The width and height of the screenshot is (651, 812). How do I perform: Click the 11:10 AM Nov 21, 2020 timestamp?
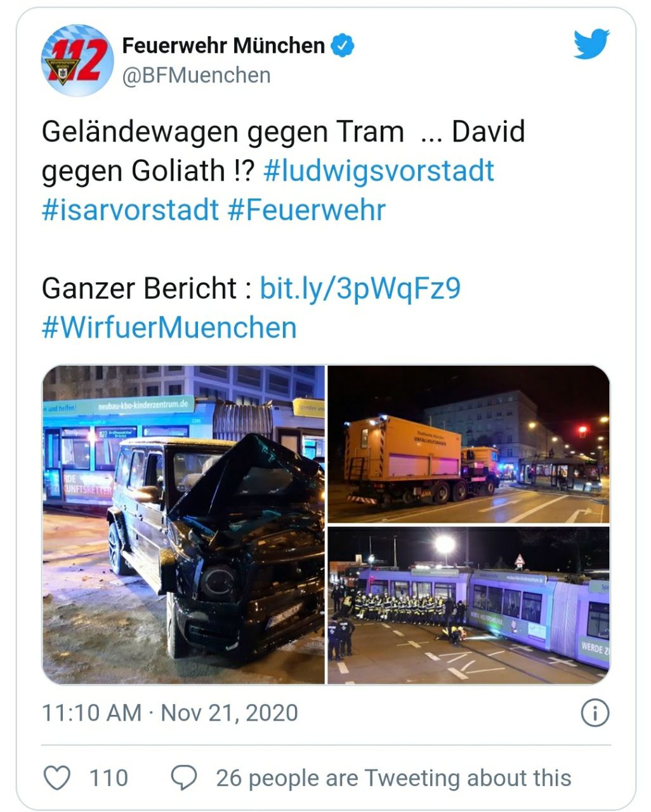169,713
